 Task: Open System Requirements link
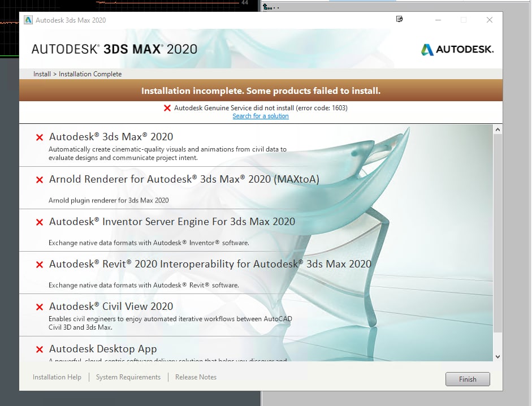tap(128, 377)
